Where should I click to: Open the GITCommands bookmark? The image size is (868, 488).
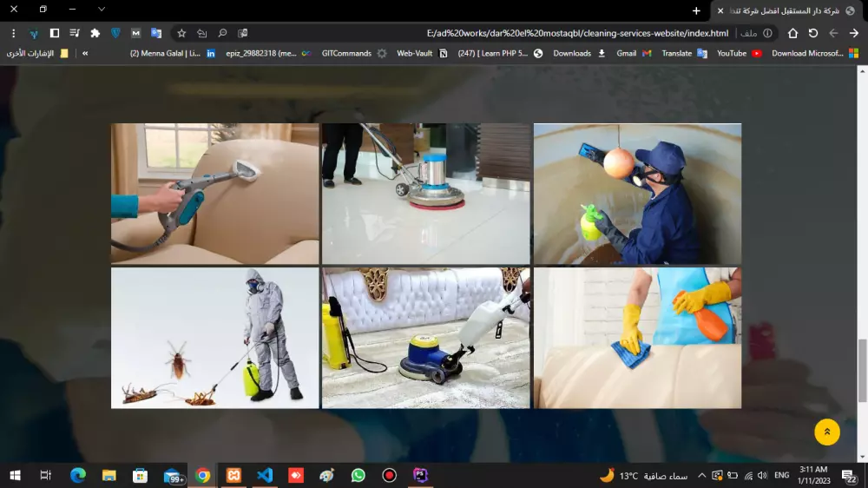pos(354,53)
